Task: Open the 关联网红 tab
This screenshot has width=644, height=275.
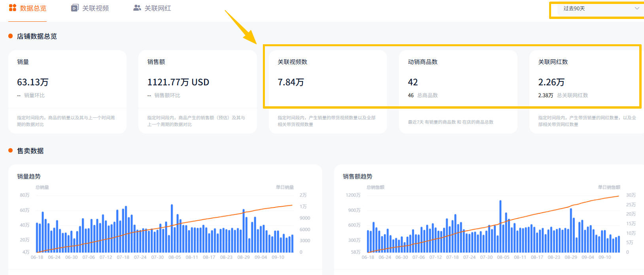Action: (x=158, y=8)
